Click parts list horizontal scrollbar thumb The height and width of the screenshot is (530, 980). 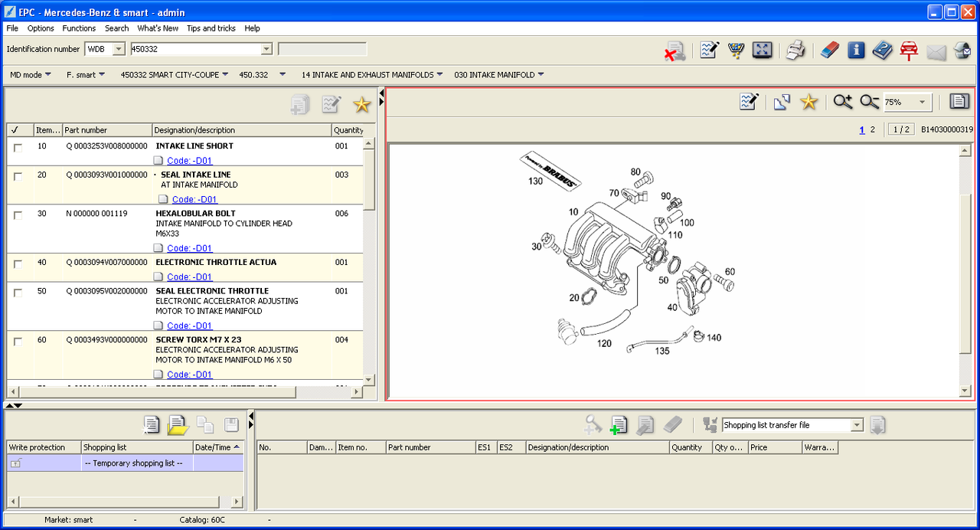coord(157,392)
